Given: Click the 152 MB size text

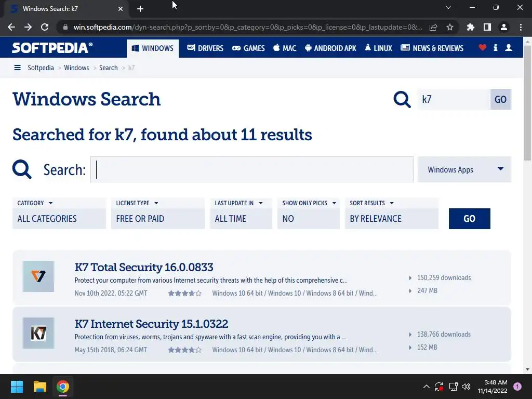Looking at the screenshot, I should point(427,347).
